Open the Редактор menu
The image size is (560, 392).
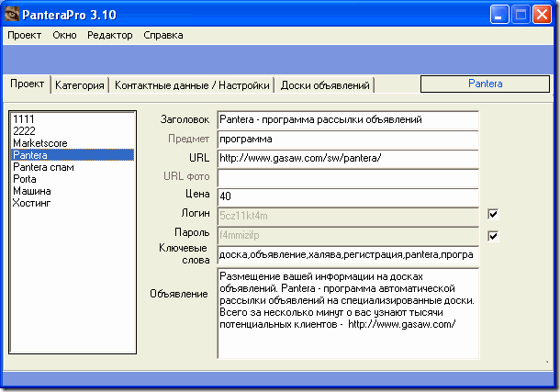110,35
